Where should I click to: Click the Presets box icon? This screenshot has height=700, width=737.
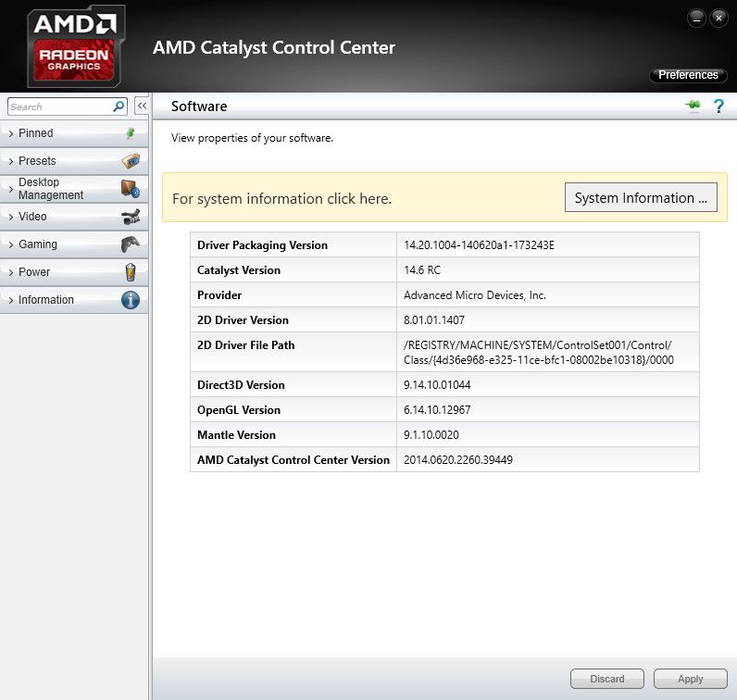131,161
